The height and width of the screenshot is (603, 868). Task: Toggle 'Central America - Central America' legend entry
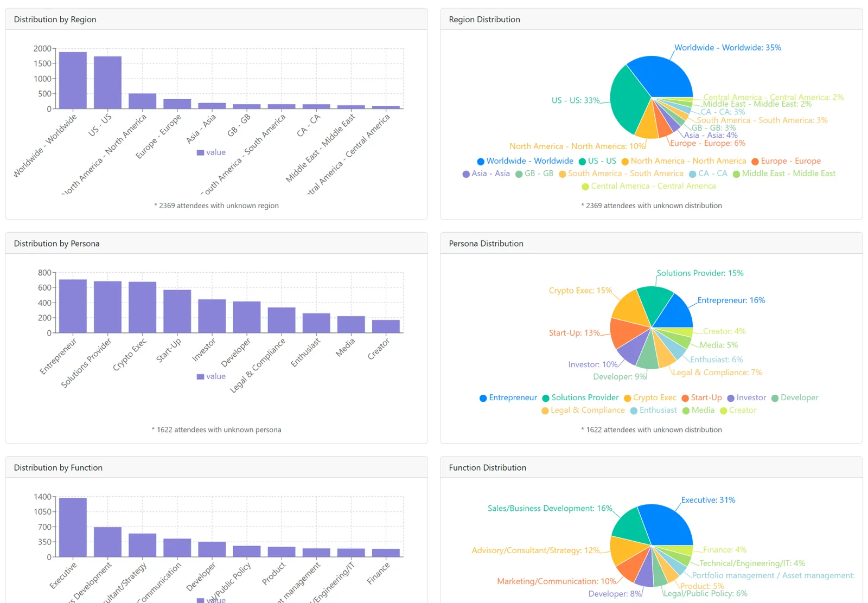(x=649, y=186)
